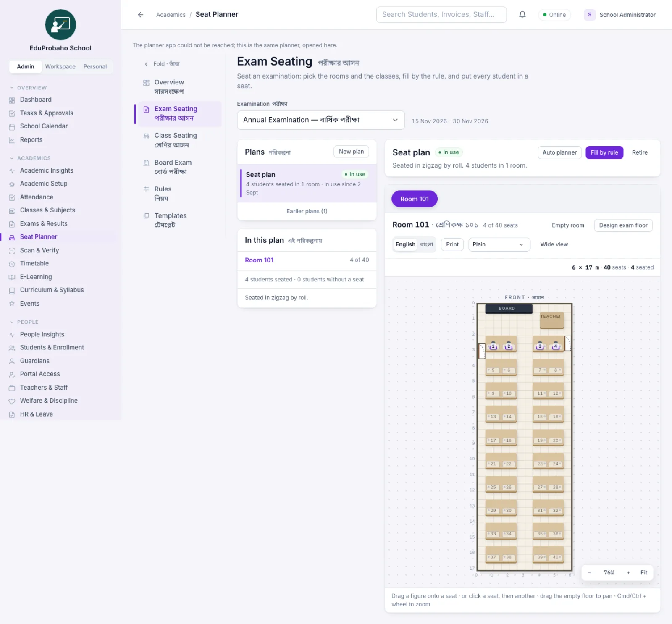
Task: Open Reports in the sidebar
Action: click(31, 139)
